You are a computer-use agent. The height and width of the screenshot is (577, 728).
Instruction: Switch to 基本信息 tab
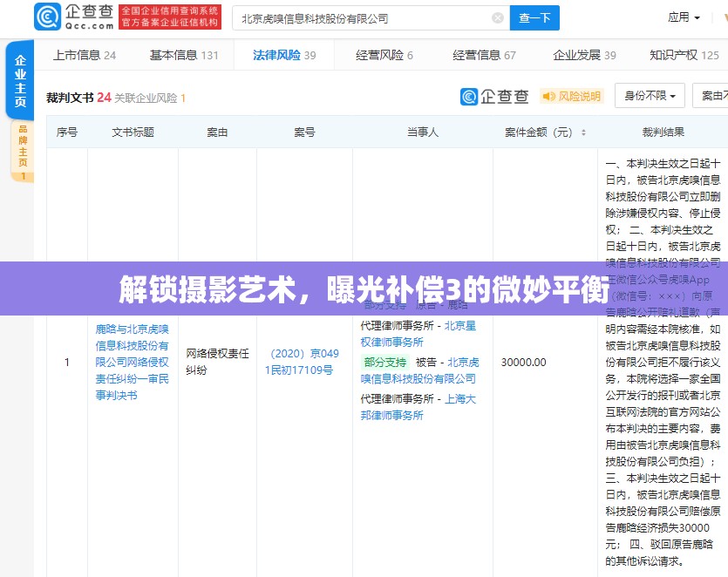tap(184, 55)
